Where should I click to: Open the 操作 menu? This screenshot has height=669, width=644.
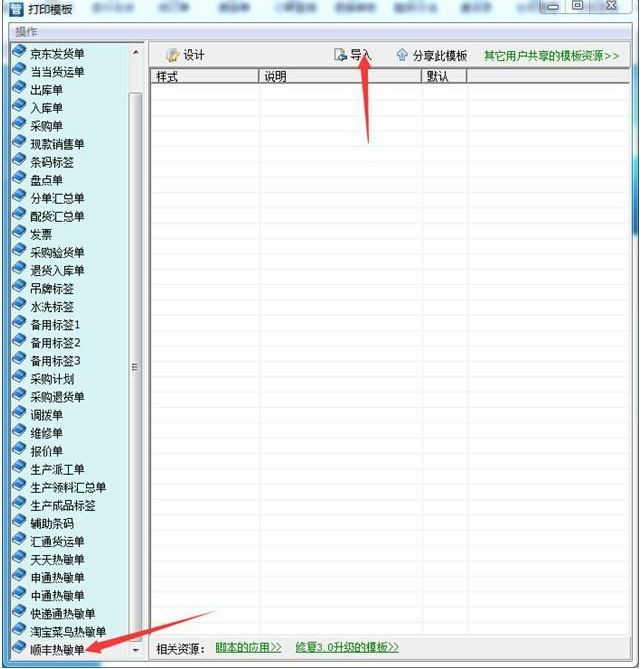tap(27, 32)
